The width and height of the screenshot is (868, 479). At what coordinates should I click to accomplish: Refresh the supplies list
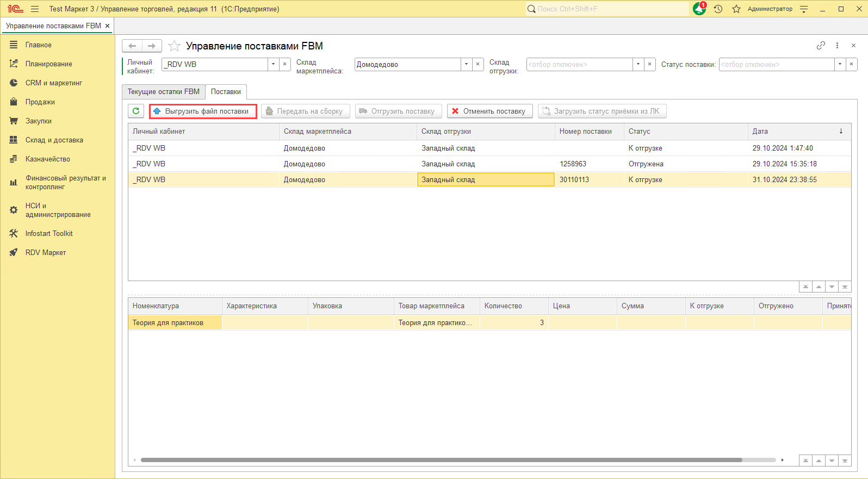coord(136,111)
